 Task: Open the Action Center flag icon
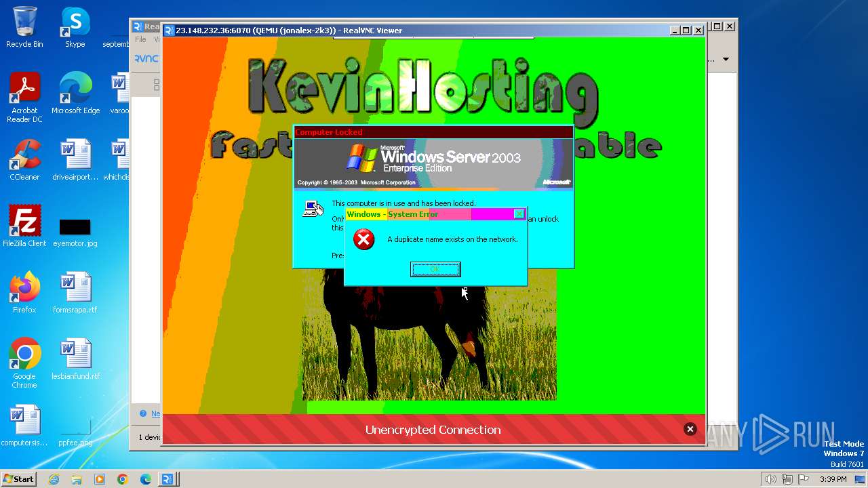[804, 479]
